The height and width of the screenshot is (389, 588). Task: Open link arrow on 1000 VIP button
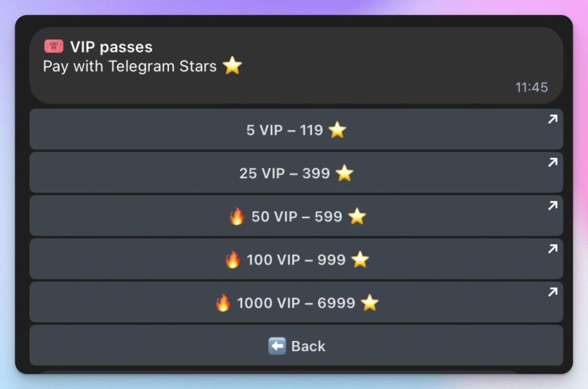(x=552, y=292)
